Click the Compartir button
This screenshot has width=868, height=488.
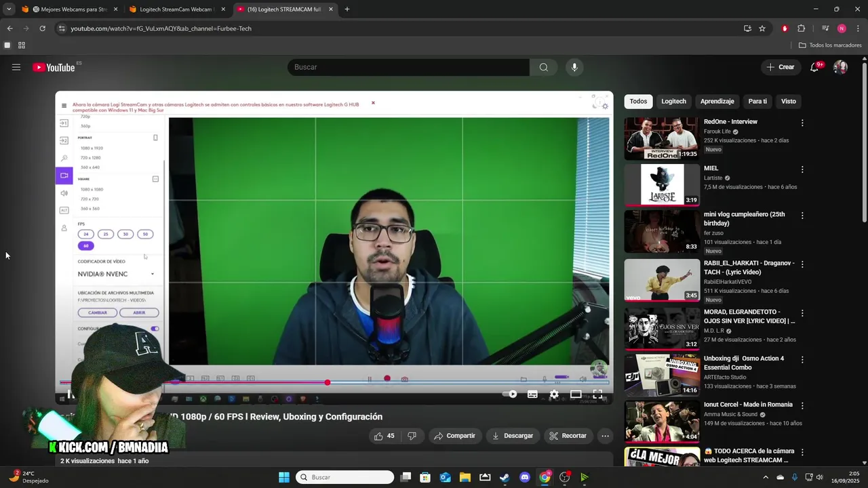click(x=455, y=436)
